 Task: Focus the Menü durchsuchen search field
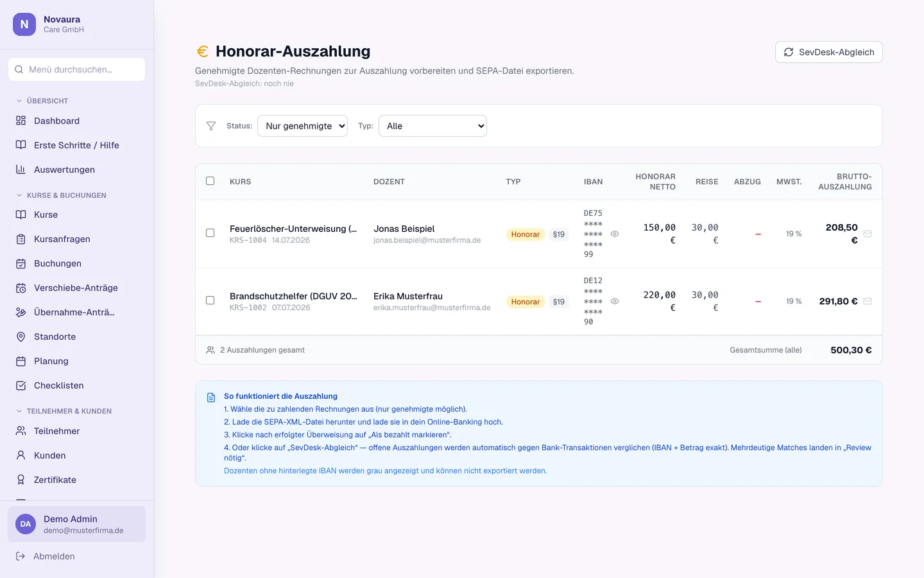77,69
